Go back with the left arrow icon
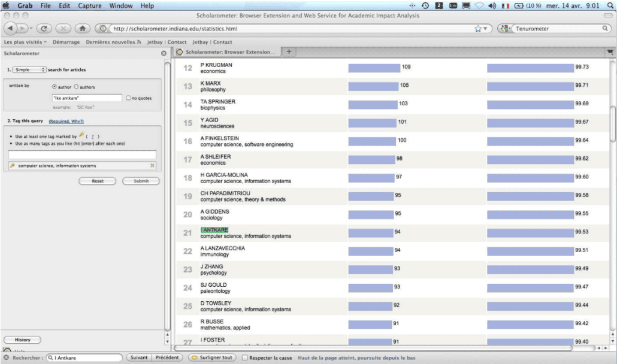This screenshot has width=617, height=364. pos(10,28)
